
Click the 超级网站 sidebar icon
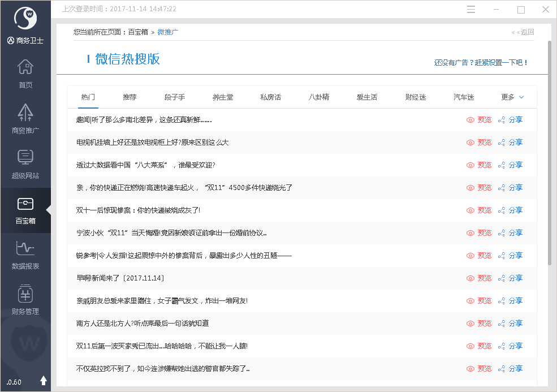click(25, 163)
